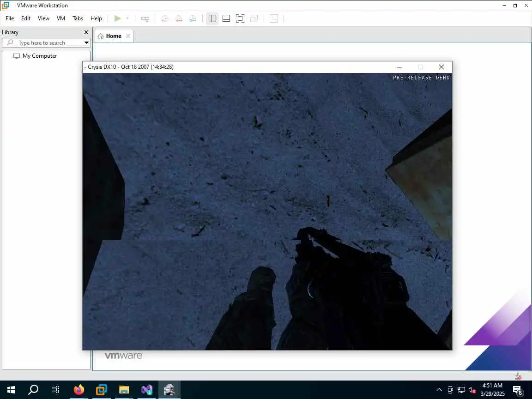Enter full screen mode icon
The height and width of the screenshot is (399, 532).
[240, 18]
